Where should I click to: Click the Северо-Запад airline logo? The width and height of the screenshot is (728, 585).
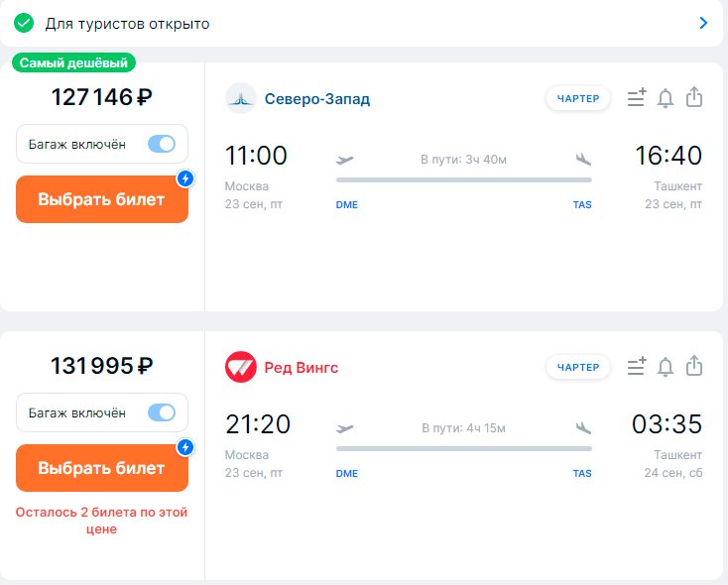tap(240, 98)
